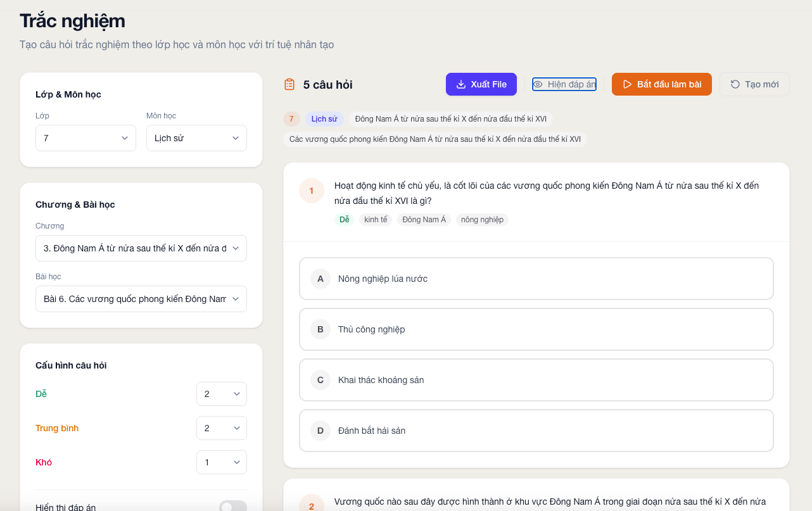The width and height of the screenshot is (812, 511).
Task: Open the Dễ question count selector
Action: (x=222, y=394)
